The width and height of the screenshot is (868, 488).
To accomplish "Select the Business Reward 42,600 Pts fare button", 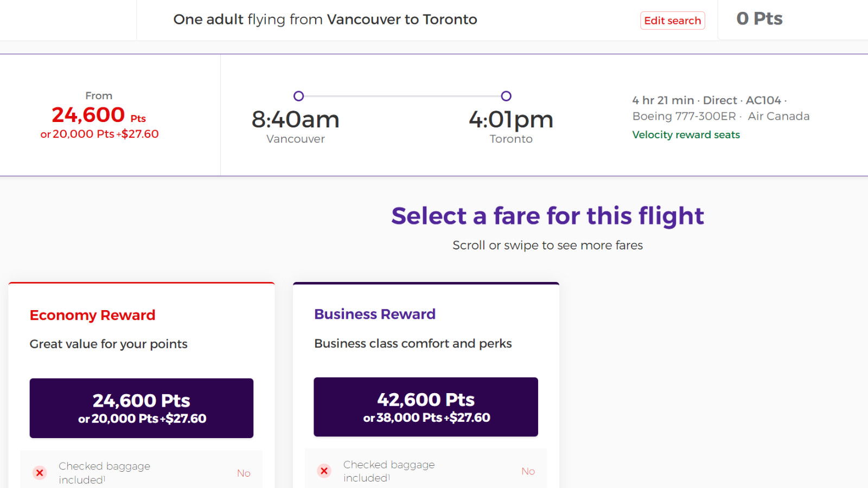I will tap(426, 407).
